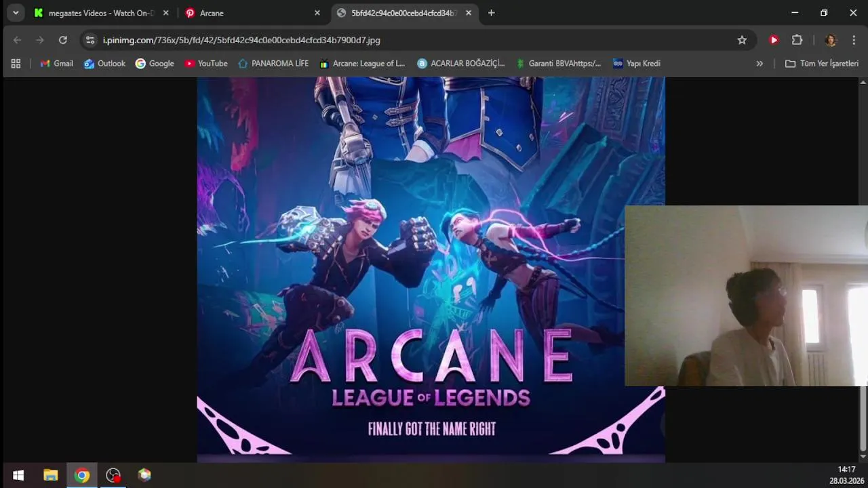Open the Yapı Kredi bookmark
Viewport: 868px width, 488px height.
637,64
